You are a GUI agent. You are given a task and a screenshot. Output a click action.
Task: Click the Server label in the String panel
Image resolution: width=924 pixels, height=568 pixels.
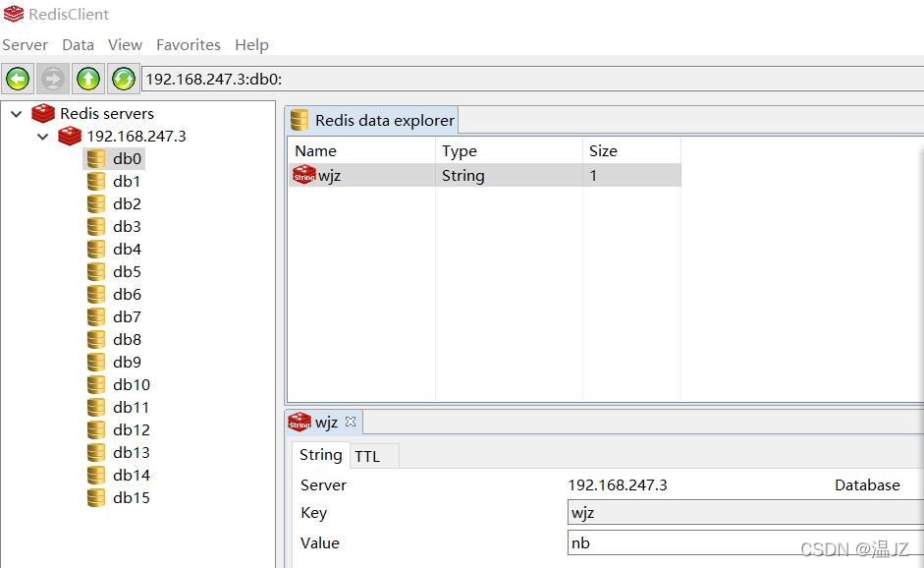323,484
